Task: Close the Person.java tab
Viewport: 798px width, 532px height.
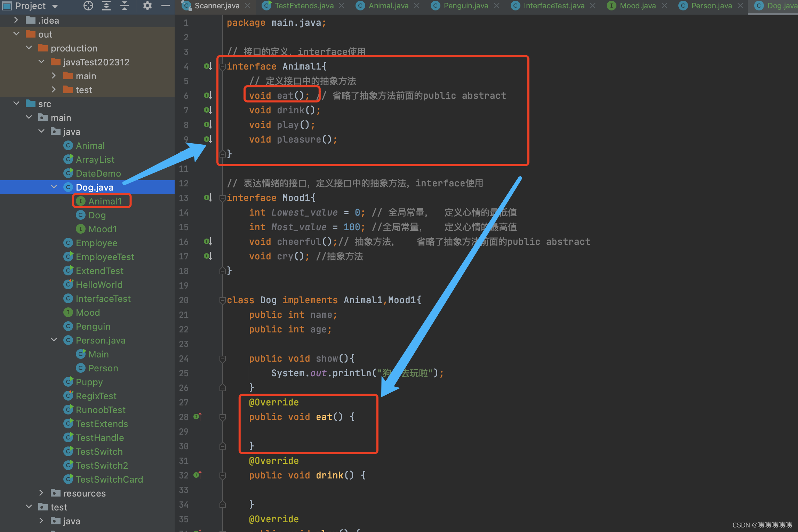Action: [x=740, y=6]
